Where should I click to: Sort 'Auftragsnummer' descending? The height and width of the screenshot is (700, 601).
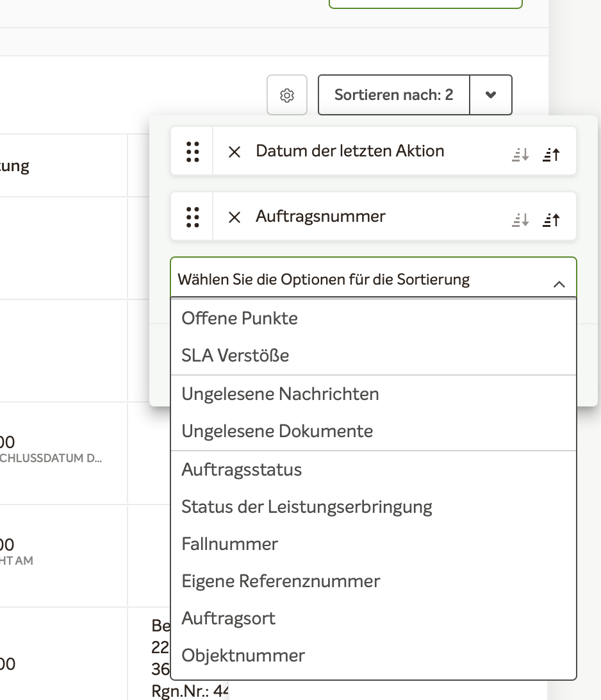point(520,220)
